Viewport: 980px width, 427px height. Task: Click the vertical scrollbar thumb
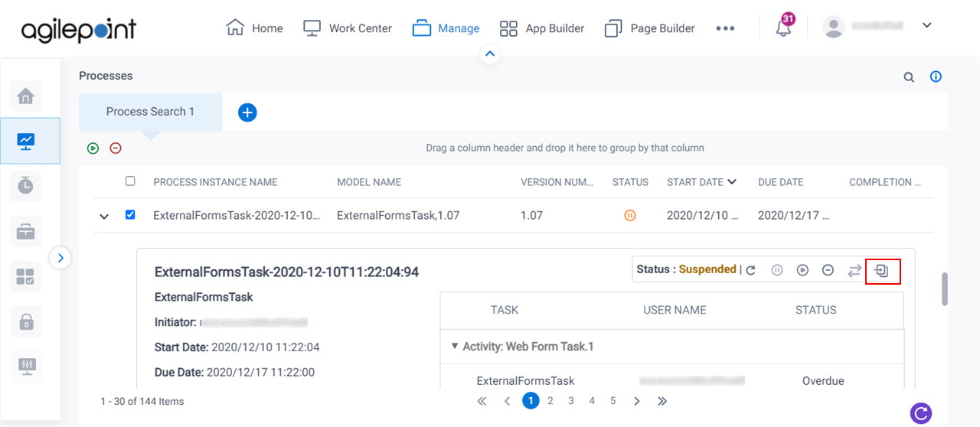tap(945, 289)
